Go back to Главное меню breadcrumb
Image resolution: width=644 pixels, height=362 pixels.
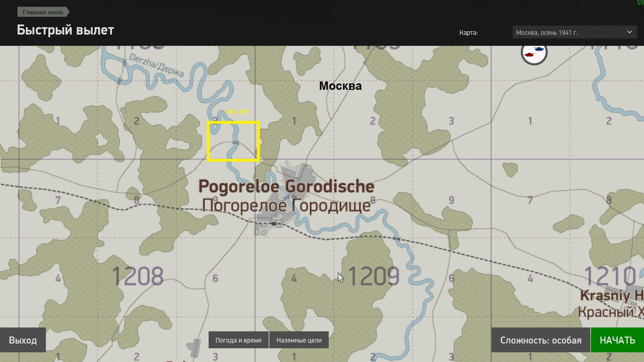[43, 12]
